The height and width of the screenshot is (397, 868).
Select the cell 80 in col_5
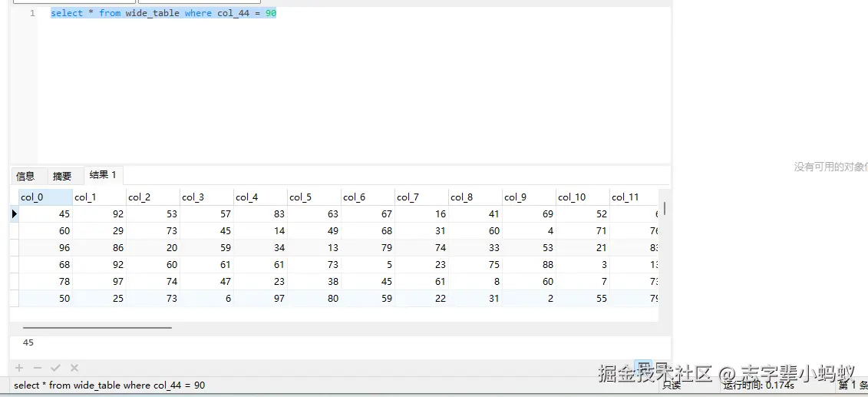(x=315, y=299)
